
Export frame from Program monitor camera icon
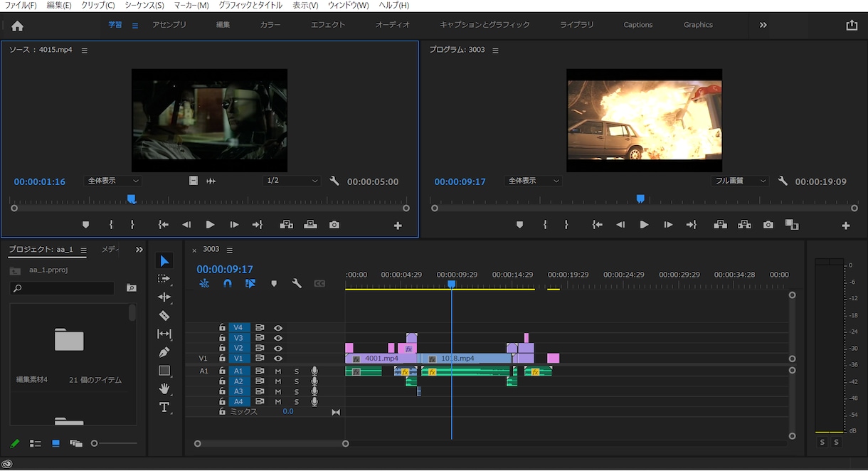[768, 225]
